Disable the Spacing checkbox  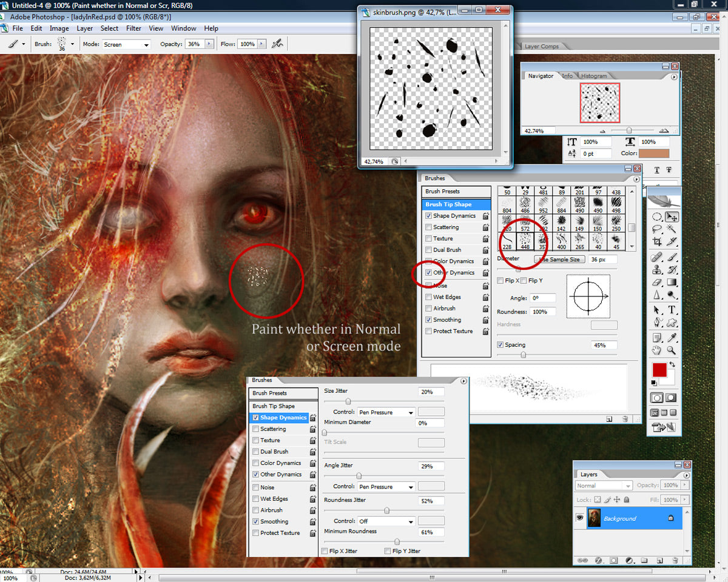(500, 345)
